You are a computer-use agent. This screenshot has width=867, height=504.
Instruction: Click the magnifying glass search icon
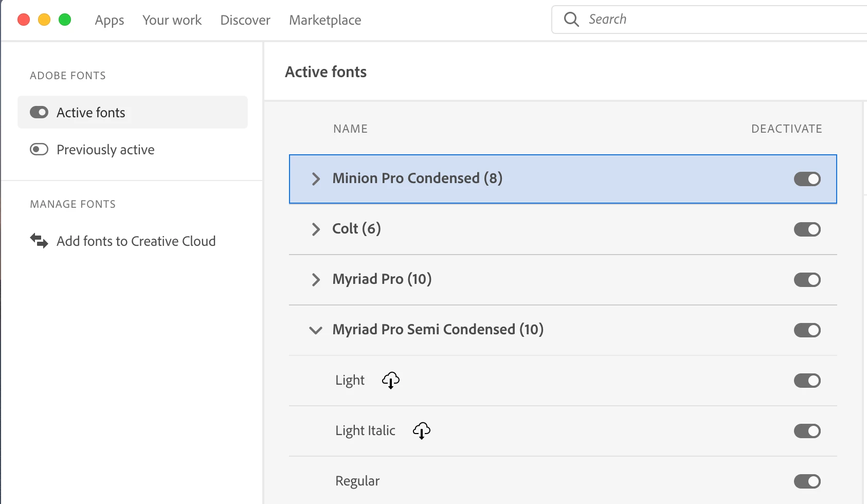(x=571, y=20)
